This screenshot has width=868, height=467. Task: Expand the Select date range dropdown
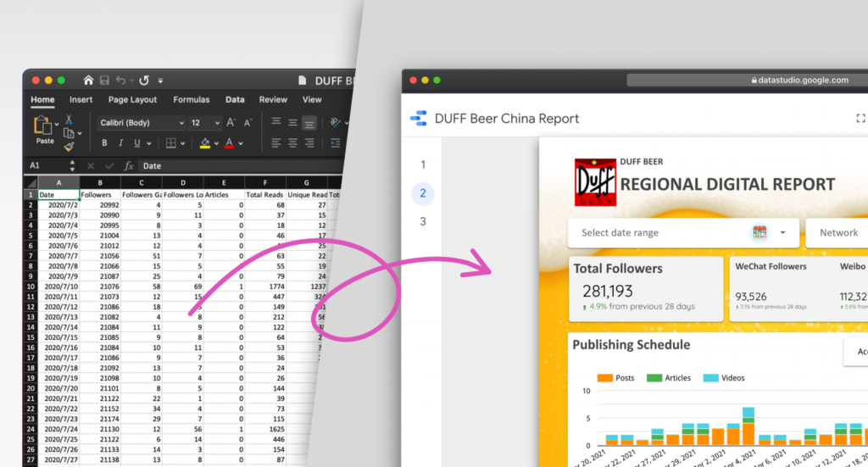tap(782, 232)
